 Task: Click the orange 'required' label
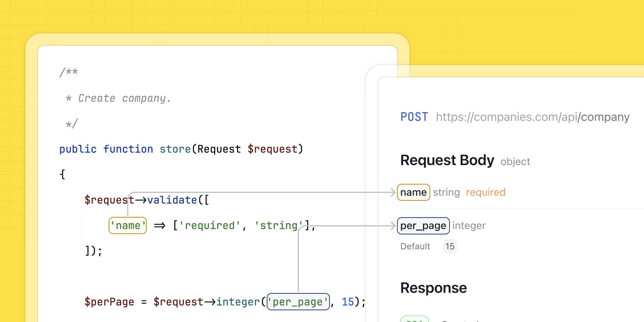click(x=486, y=192)
